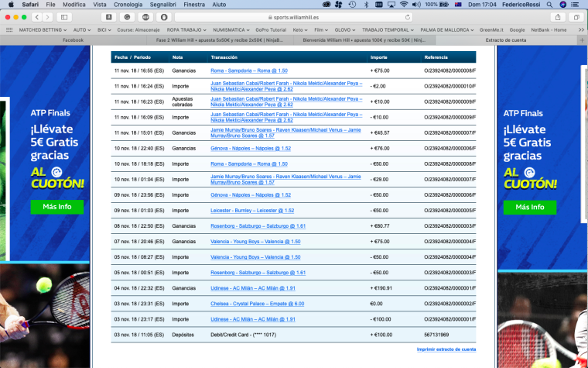
Task: Click Más Info in right banner
Action: [529, 208]
